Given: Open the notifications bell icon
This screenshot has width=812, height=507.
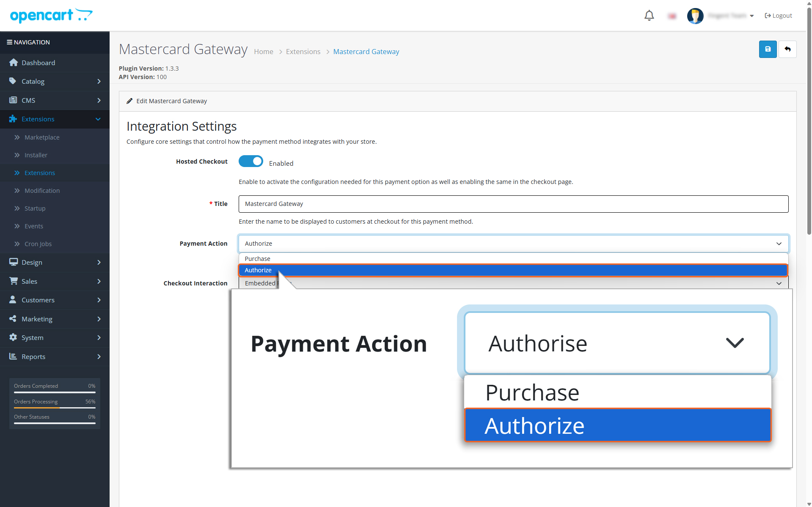Looking at the screenshot, I should click(x=649, y=16).
